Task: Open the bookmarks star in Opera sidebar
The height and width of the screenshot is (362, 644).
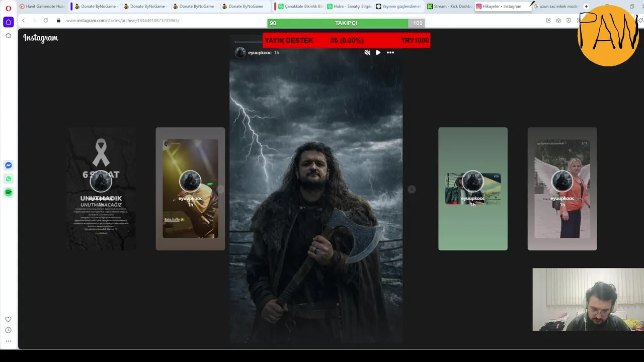Action: coord(8,36)
